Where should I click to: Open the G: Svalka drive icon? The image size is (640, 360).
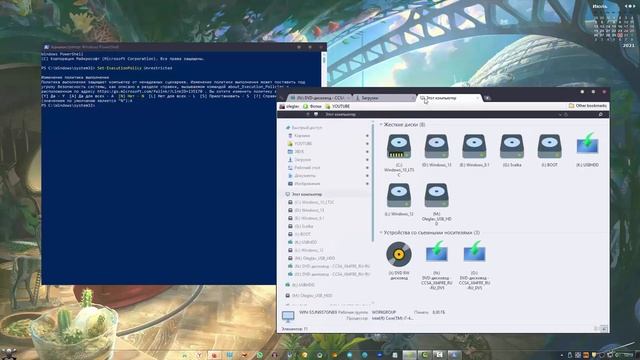(x=512, y=147)
